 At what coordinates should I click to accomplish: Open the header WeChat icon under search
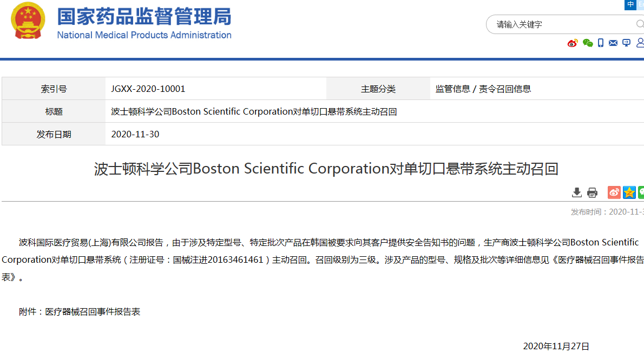pyautogui.click(x=588, y=43)
